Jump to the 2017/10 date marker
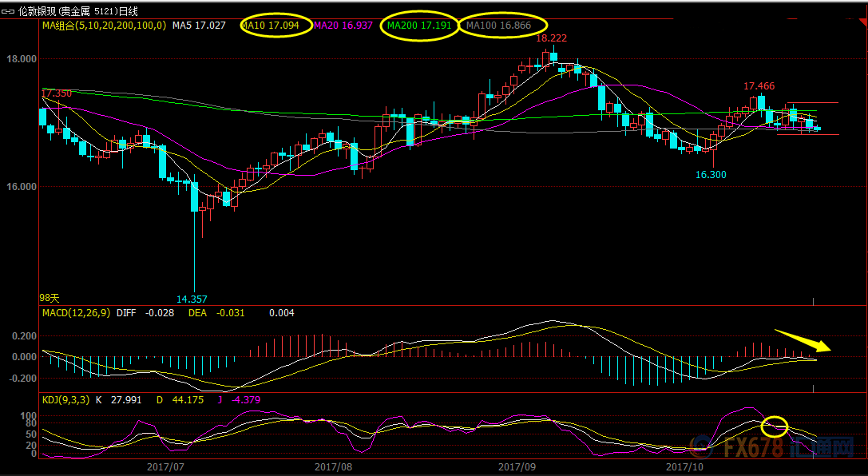Viewport: 868px width, 476px height. (x=685, y=467)
